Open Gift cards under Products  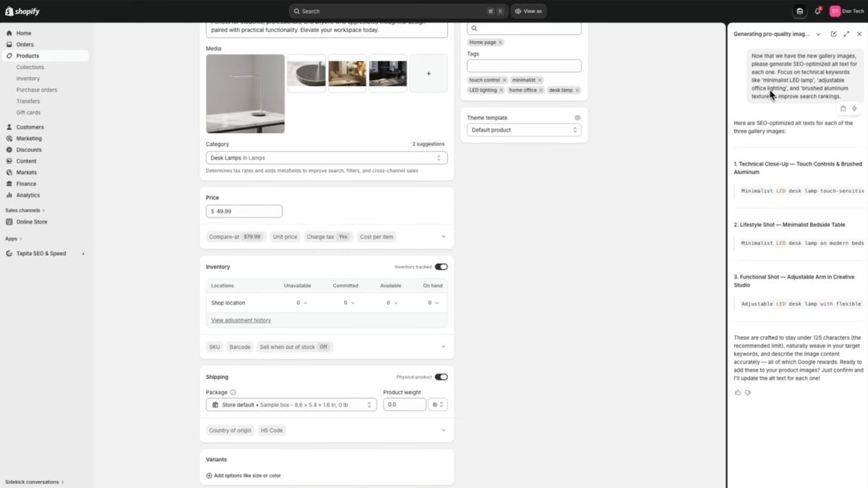[29, 112]
